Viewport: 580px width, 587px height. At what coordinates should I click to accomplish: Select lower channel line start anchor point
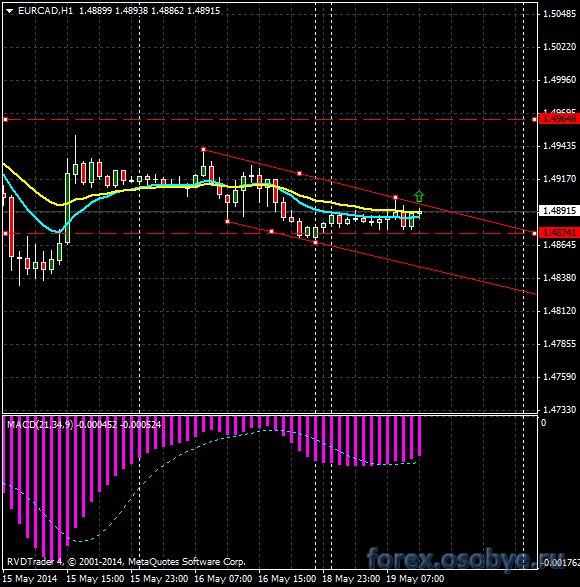227,222
